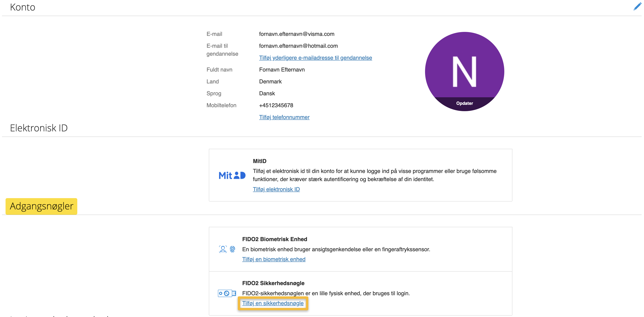Image resolution: width=644 pixels, height=317 pixels.
Task: Click the mobile number +4512345678
Action: [x=276, y=105]
